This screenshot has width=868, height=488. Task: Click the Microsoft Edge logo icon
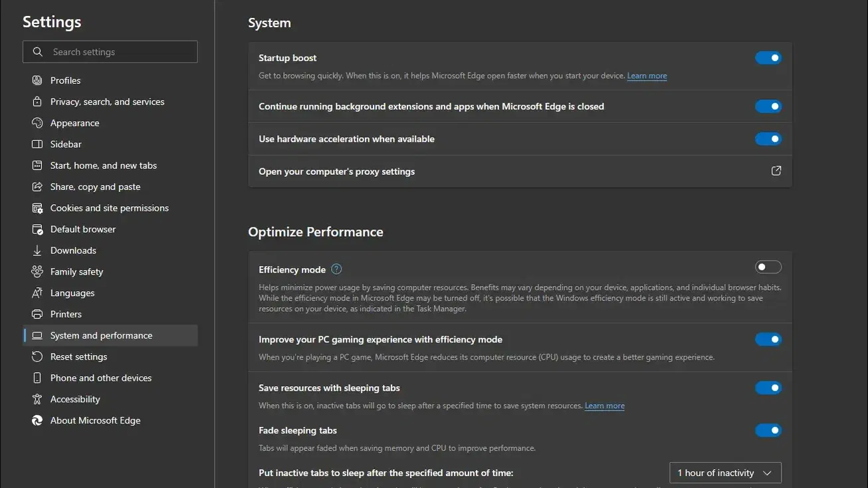37,421
